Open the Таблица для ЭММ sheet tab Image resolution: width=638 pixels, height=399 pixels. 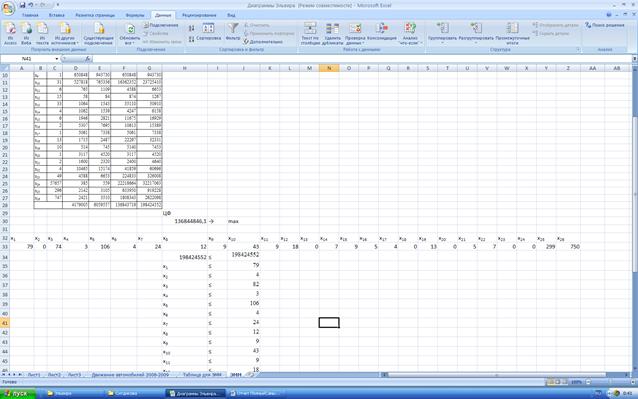tap(202, 375)
